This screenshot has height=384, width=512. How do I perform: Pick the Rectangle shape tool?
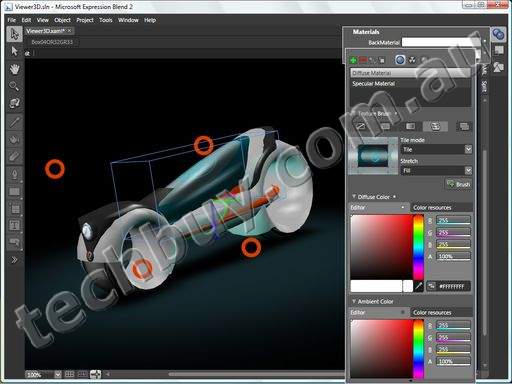click(14, 191)
